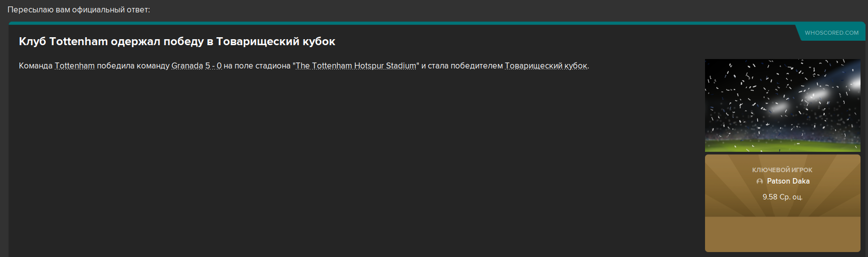Click the teal top border of the news card
The image size is (868, 257).
[x=437, y=23]
